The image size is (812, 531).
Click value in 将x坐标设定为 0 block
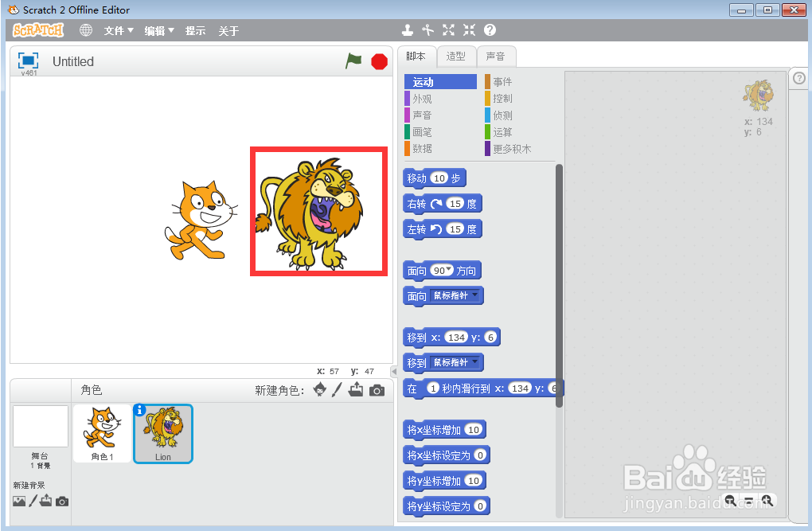(x=480, y=455)
